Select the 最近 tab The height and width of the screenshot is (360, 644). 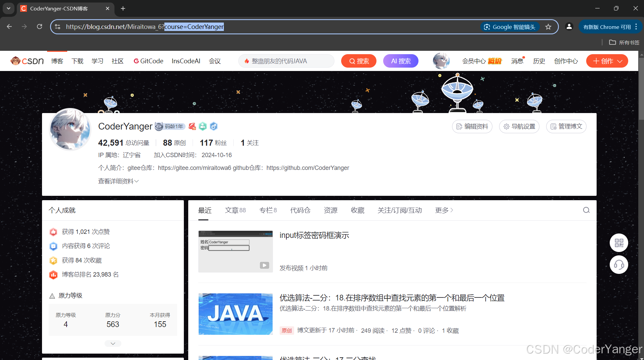205,210
